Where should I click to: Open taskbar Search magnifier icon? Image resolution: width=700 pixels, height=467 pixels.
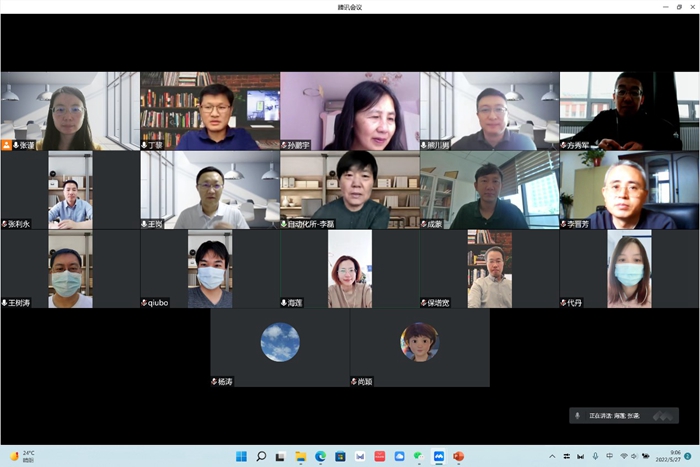[261, 456]
